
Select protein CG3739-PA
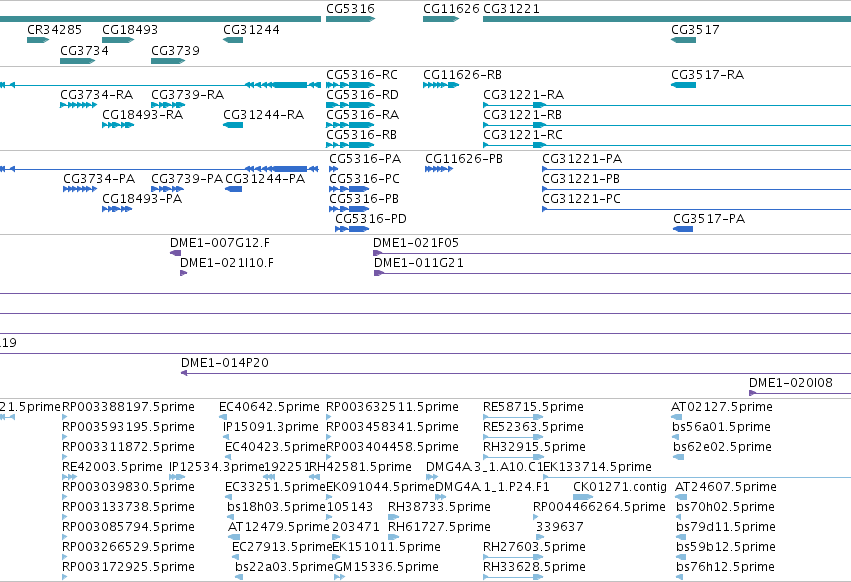(x=187, y=179)
